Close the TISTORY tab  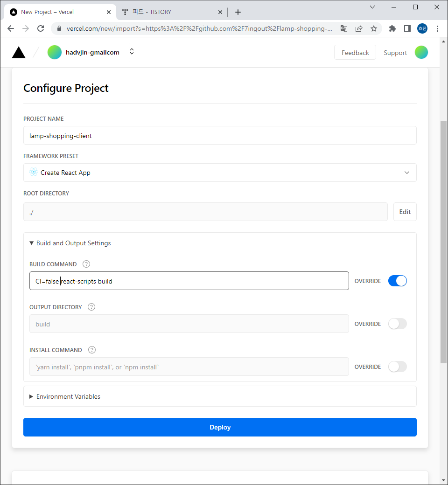click(220, 12)
